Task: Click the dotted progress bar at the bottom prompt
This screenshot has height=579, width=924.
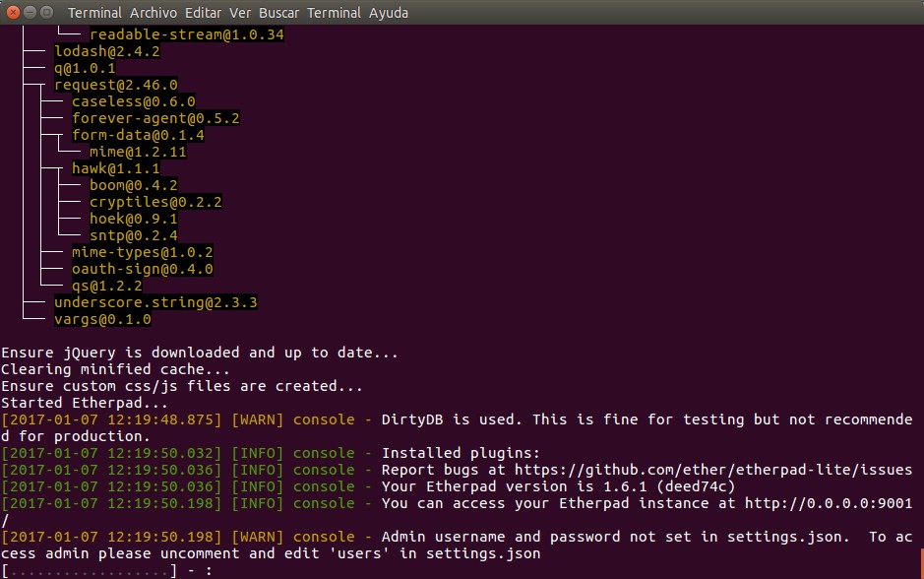Action: [90, 570]
